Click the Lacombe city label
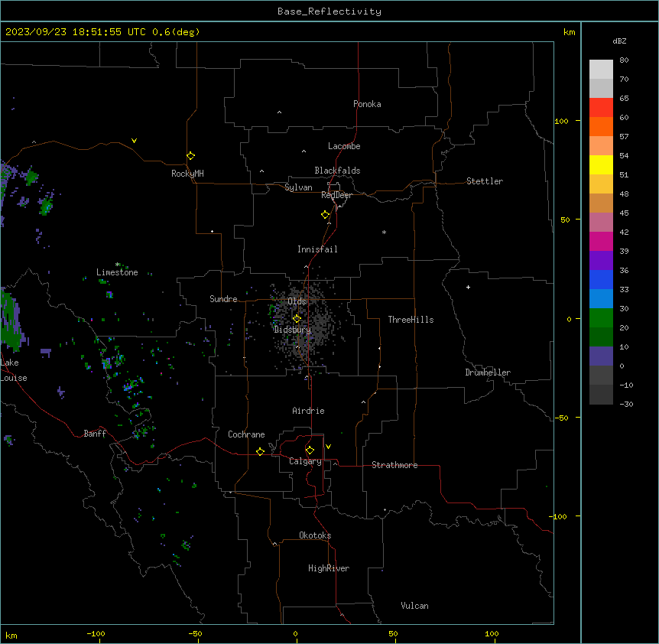 [x=344, y=146]
